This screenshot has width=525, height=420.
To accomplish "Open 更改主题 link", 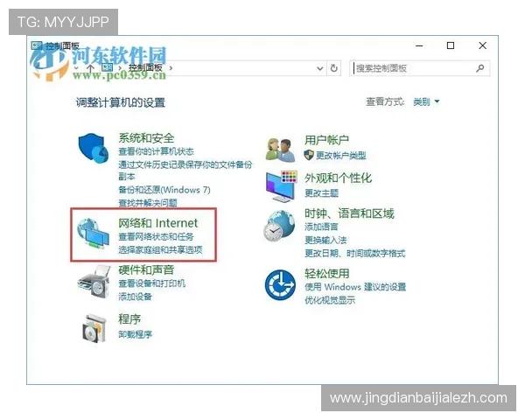I will click(x=321, y=193).
